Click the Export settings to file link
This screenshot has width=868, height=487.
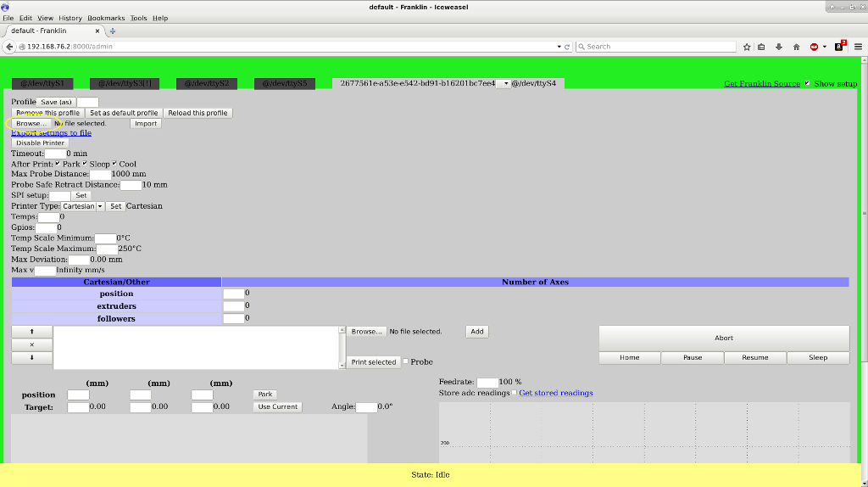click(x=51, y=133)
